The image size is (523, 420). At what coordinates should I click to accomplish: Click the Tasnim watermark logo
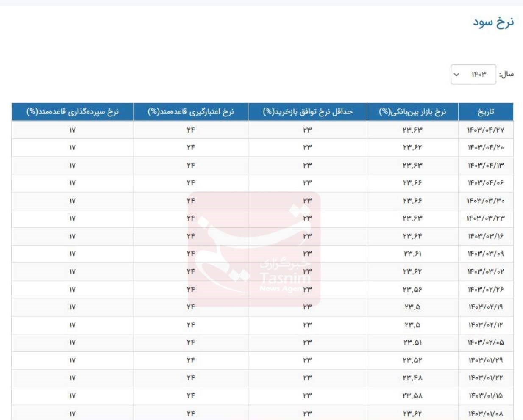click(x=254, y=250)
